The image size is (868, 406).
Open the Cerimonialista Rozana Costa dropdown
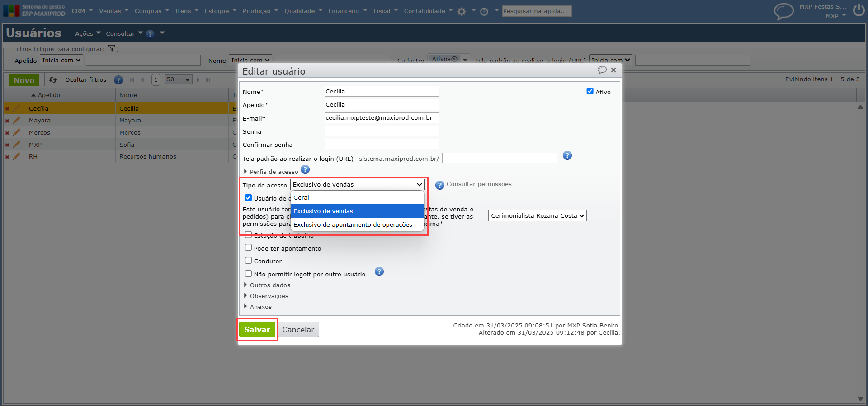pyautogui.click(x=538, y=216)
